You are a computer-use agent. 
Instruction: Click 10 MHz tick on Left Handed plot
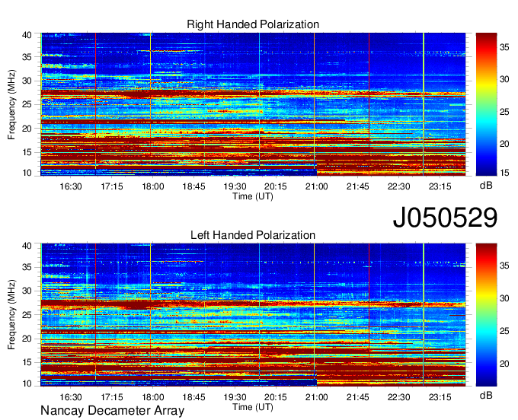[x=27, y=383]
